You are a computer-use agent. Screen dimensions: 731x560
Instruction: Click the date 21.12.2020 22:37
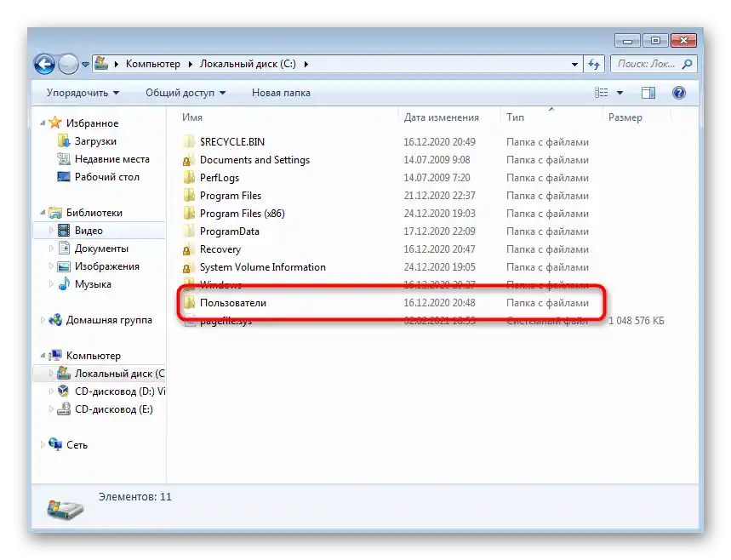pyautogui.click(x=439, y=196)
